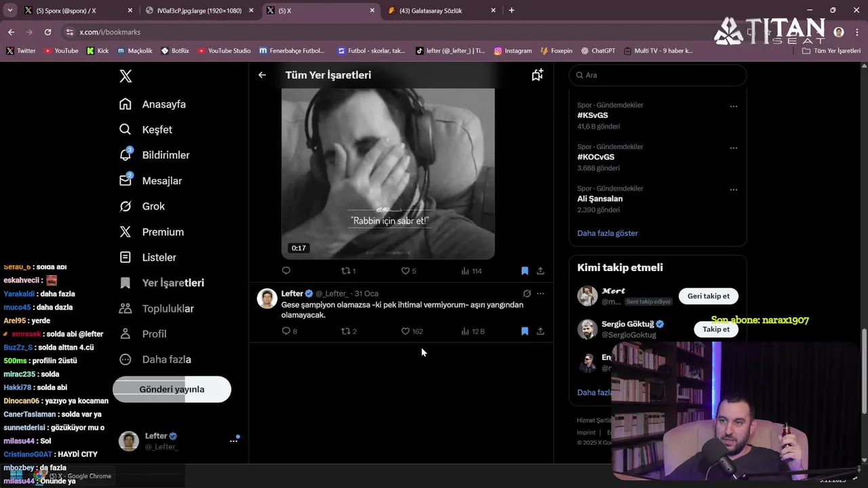This screenshot has width=868, height=488.
Task: Play the Rabbin için sabr et video
Action: (x=388, y=174)
